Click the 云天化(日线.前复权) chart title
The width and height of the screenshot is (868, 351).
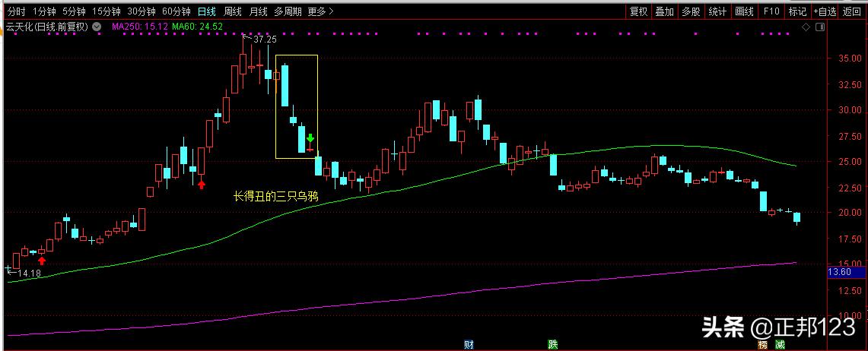pos(46,26)
